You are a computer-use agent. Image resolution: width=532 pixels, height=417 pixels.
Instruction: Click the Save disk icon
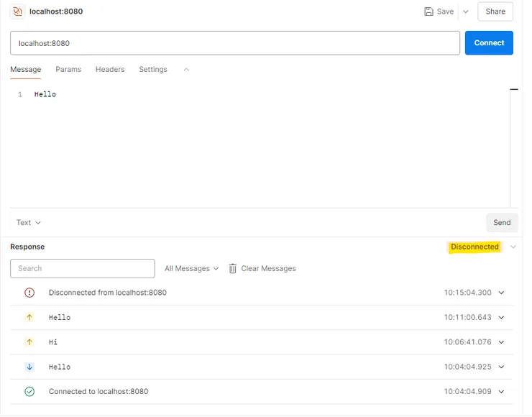[428, 12]
